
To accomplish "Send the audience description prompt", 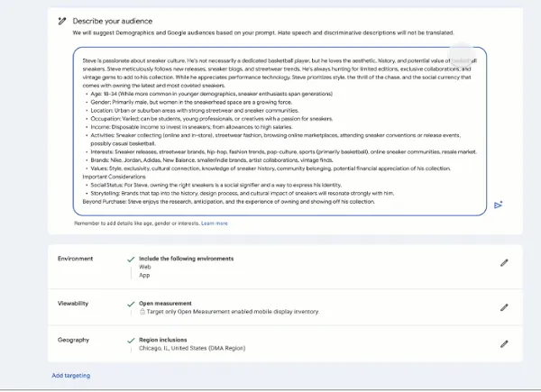I will tap(498, 205).
